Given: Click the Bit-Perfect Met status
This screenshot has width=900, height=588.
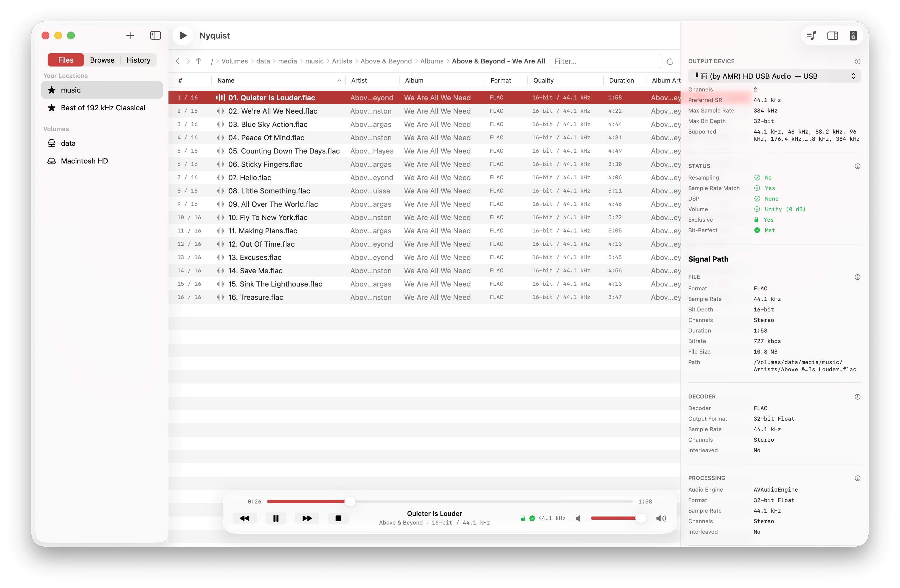Looking at the screenshot, I should tap(765, 230).
